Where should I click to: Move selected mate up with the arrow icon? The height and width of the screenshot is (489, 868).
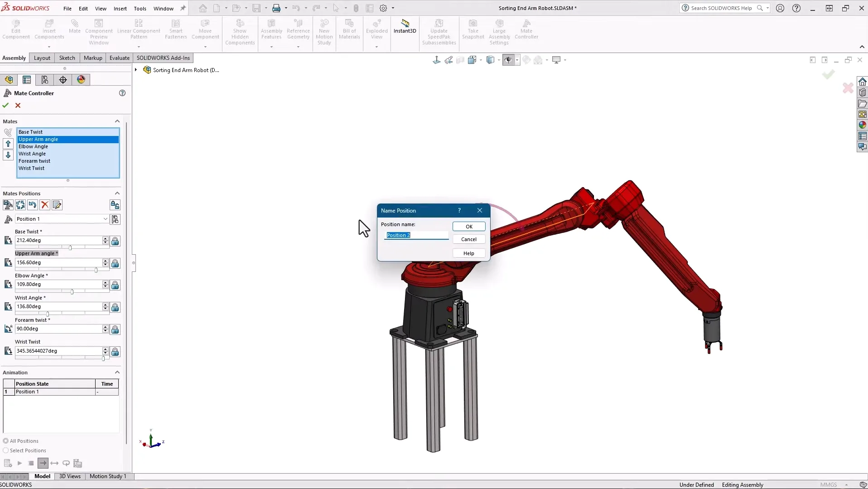coord(8,144)
